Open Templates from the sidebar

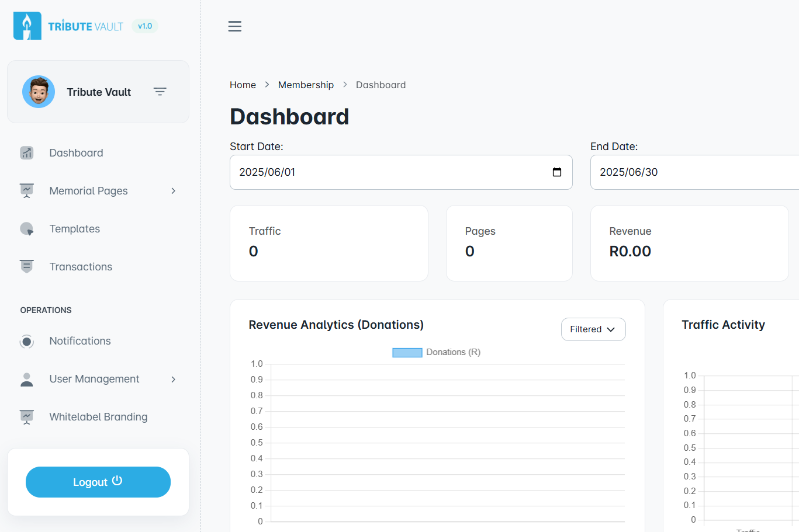75,229
